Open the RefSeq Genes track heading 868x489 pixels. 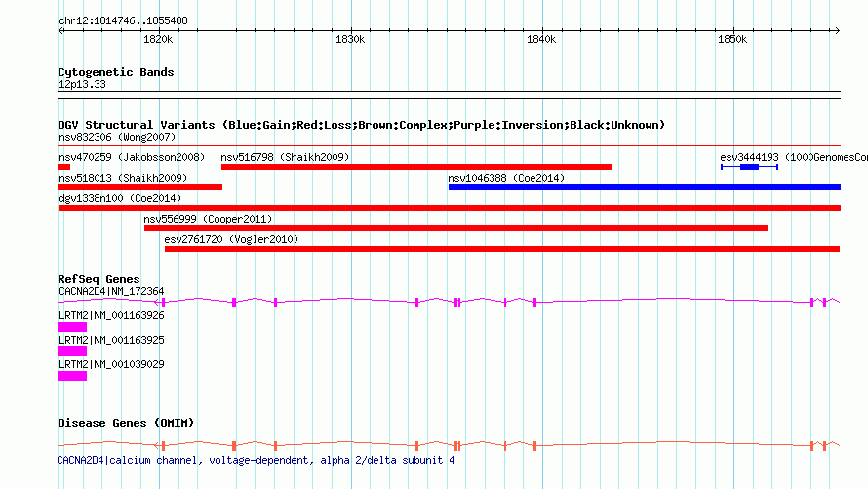(x=99, y=279)
